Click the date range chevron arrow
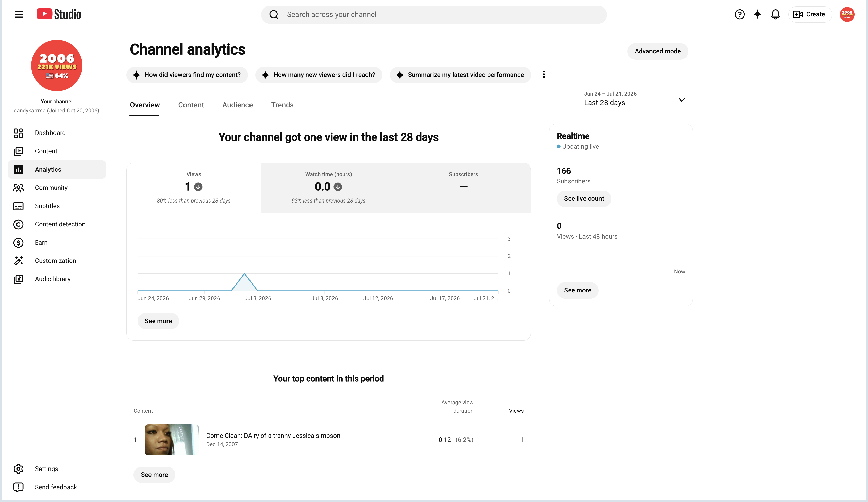Screen dimensions: 868x502 coord(681,100)
